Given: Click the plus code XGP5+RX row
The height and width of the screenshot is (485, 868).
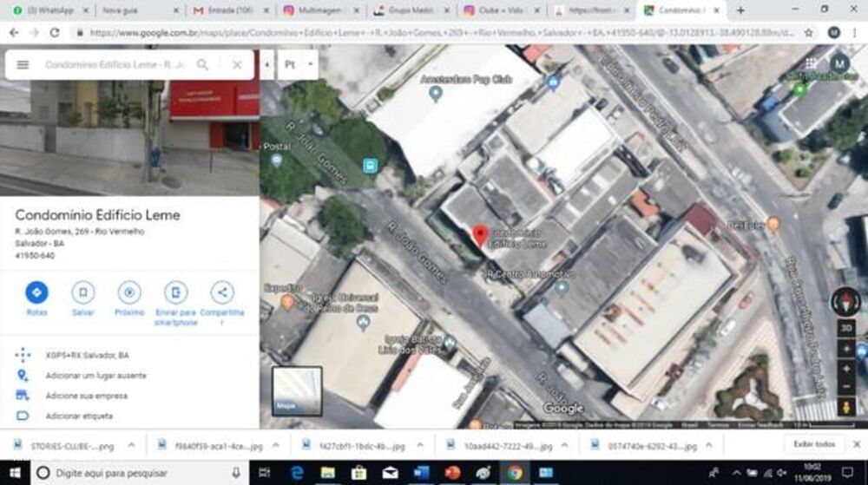Looking at the screenshot, I should pyautogui.click(x=129, y=355).
